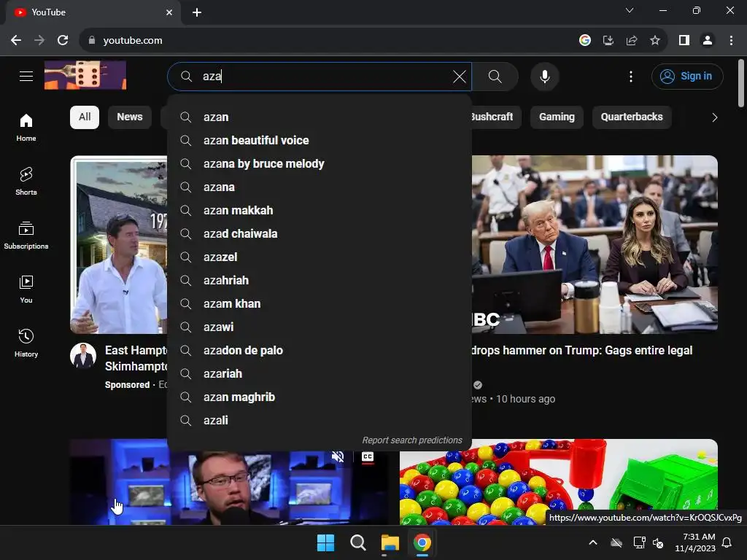Viewport: 747px width, 560px height.
Task: Choose 'azam khan' suggestion
Action: (x=320, y=304)
